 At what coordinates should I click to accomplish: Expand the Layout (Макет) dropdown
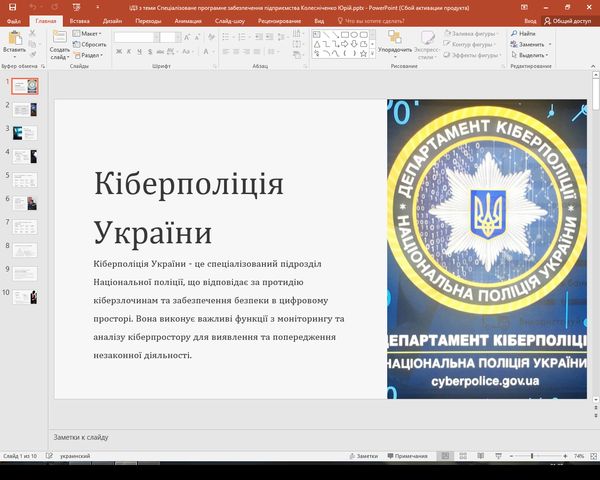point(92,33)
